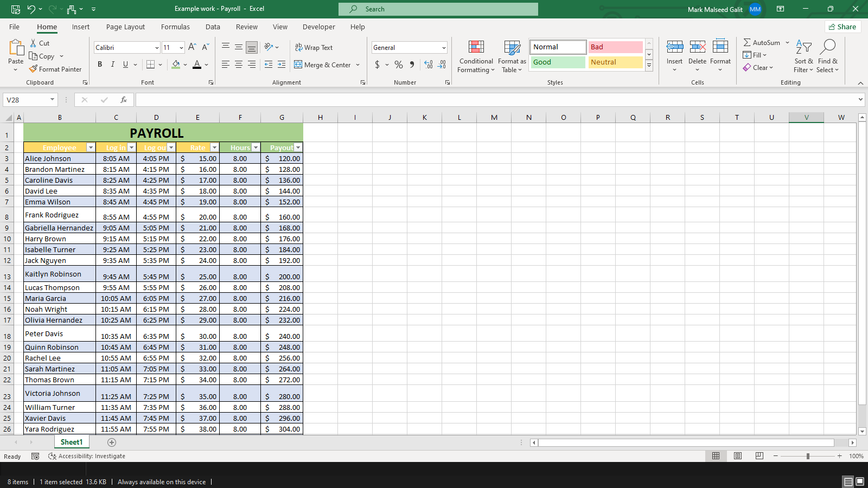
Task: Add a new sheet with plus icon
Action: [112, 442]
